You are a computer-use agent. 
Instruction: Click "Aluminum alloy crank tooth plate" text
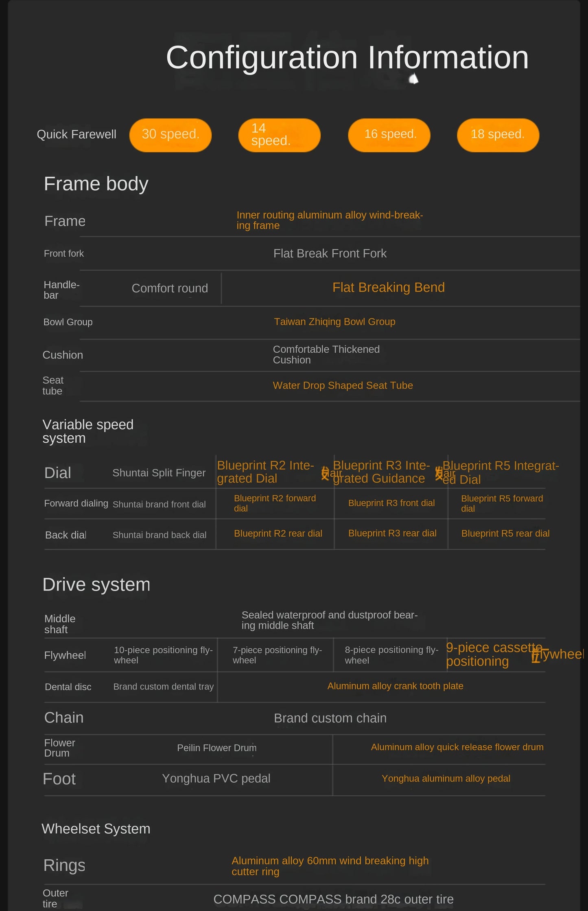[x=395, y=686]
